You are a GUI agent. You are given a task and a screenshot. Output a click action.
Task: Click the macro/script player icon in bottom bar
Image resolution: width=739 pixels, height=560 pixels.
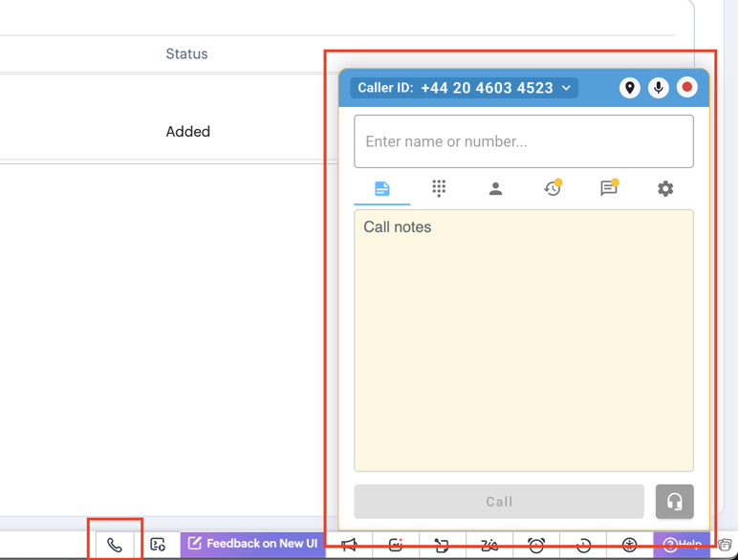click(x=158, y=545)
